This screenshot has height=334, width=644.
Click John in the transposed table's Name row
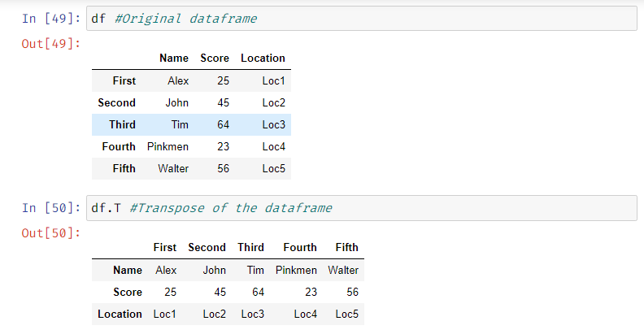(215, 270)
